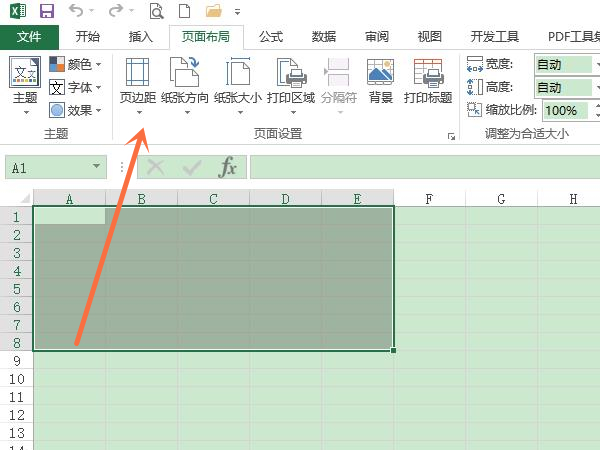Click the Print Area (打印区域) icon
This screenshot has width=600, height=450.
[291, 80]
